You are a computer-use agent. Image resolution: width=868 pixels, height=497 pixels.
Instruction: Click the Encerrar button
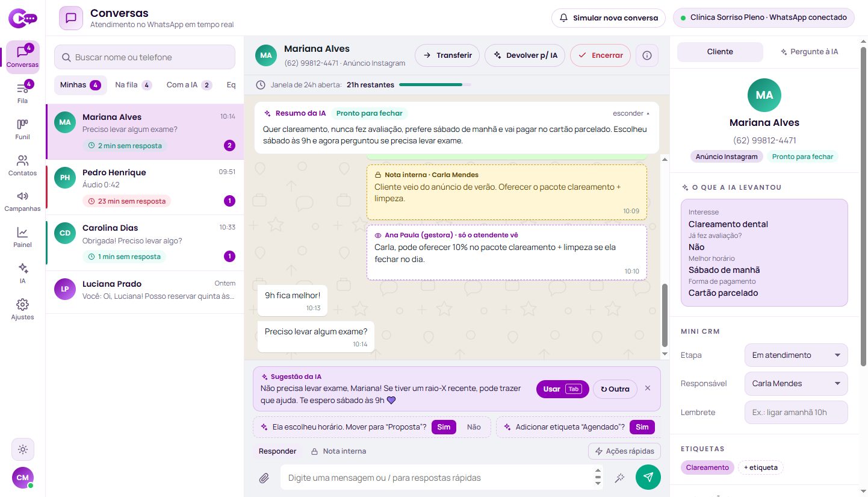coord(600,55)
